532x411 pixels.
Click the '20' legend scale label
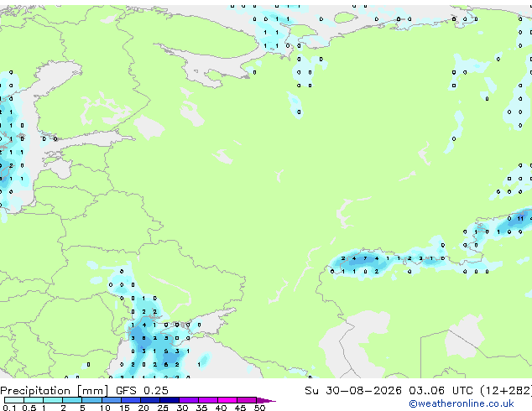click(x=143, y=408)
